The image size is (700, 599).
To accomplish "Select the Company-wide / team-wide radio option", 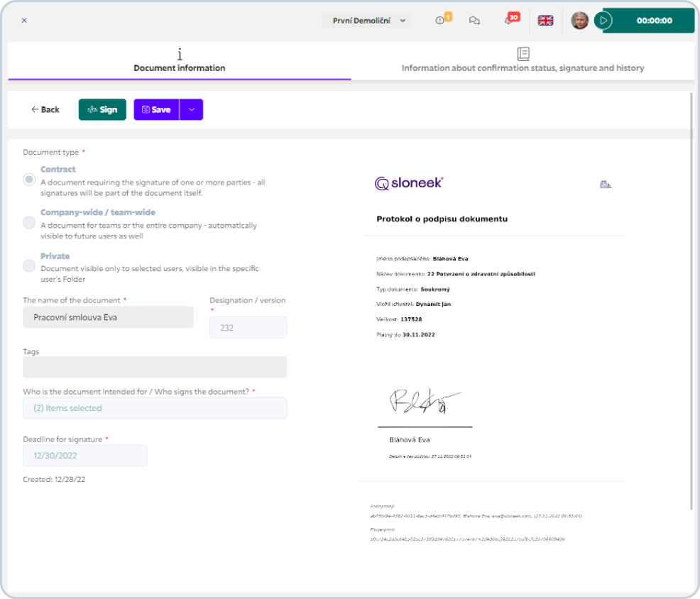I will [29, 223].
